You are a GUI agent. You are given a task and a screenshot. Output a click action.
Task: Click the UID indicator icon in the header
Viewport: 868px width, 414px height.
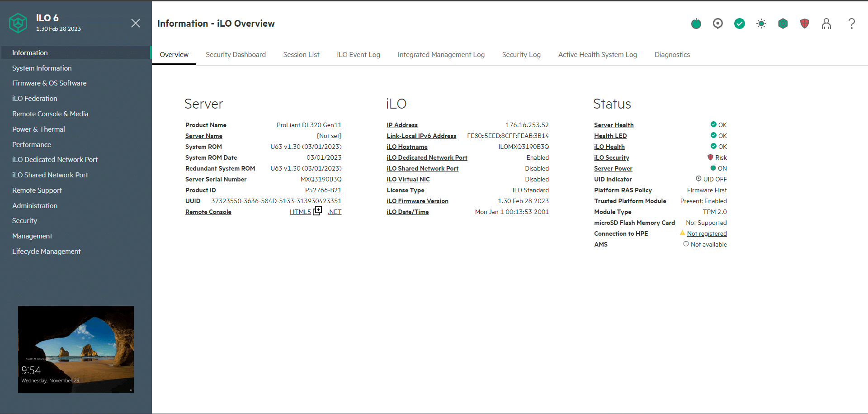[718, 24]
